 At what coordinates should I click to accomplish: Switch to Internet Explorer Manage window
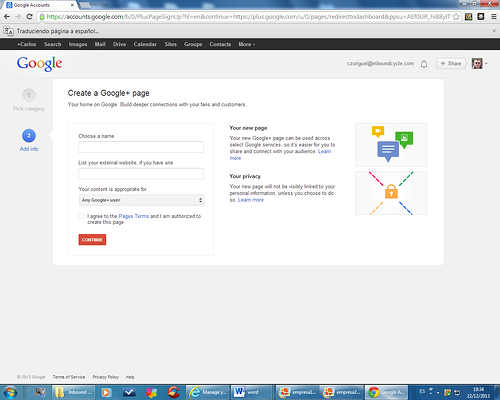pos(208,392)
